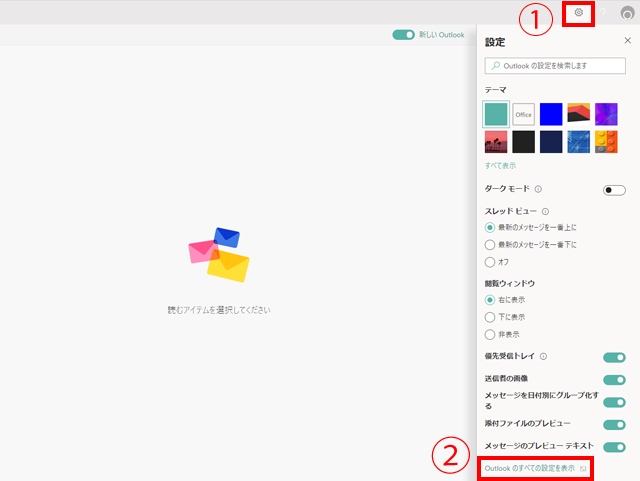Select the bright blue theme swatch
Viewport: 640px width, 481px height.
pyautogui.click(x=551, y=114)
